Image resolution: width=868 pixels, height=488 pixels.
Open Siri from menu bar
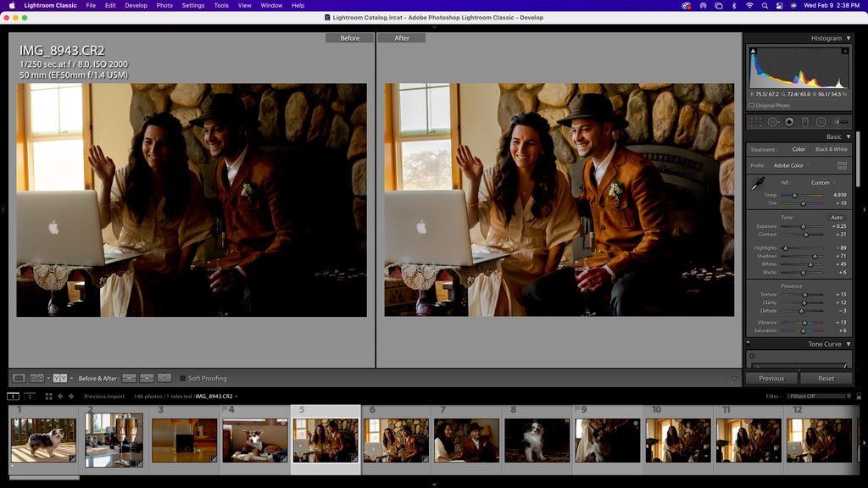coord(793,6)
